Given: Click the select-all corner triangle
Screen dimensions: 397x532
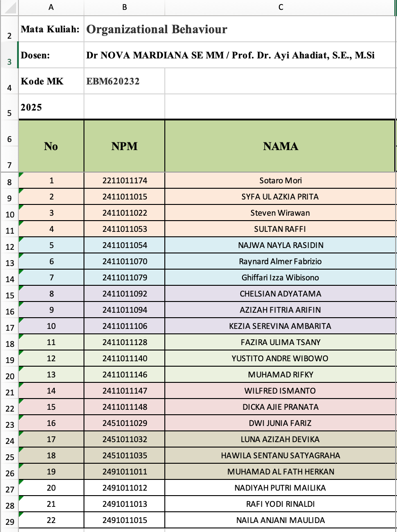Looking at the screenshot, I should [9, 7].
